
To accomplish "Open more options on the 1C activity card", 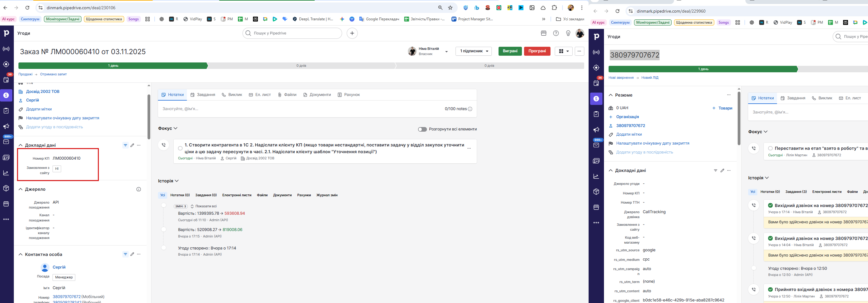I will (469, 148).
